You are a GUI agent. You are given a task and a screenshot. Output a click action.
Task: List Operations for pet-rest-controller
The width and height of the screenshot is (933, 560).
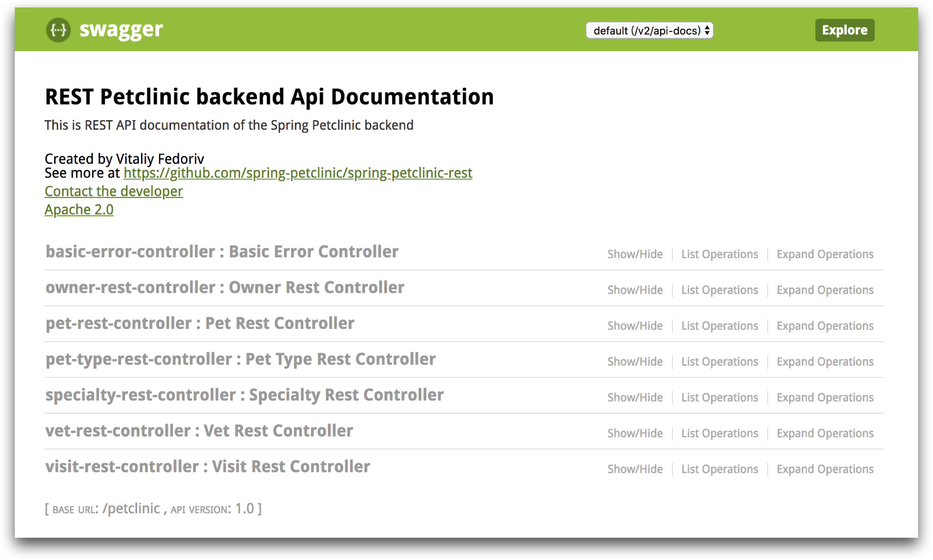tap(719, 326)
